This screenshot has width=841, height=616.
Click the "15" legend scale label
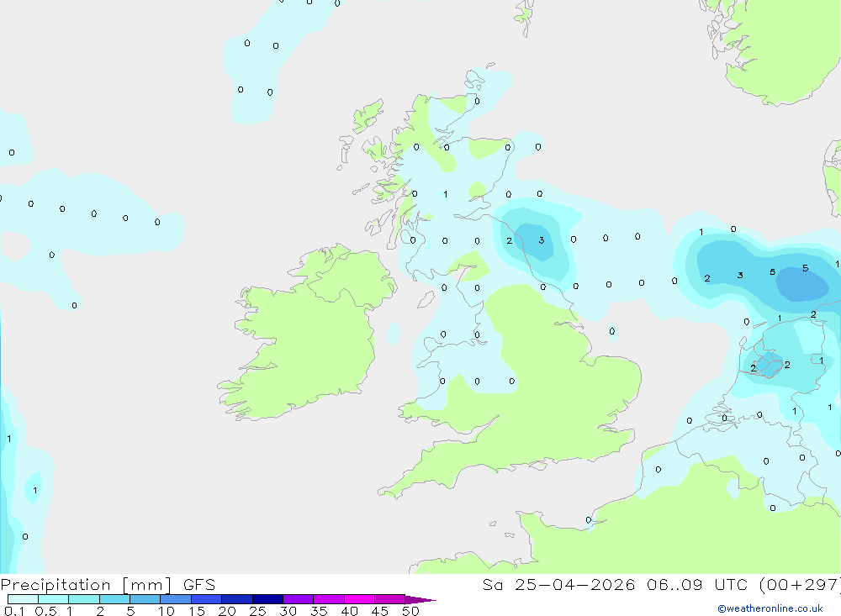point(197,611)
